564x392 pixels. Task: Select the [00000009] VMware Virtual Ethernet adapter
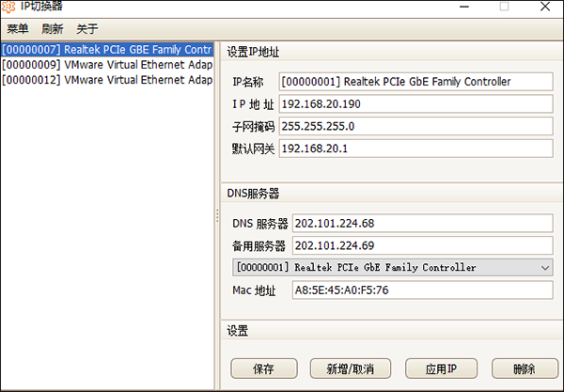coord(106,65)
